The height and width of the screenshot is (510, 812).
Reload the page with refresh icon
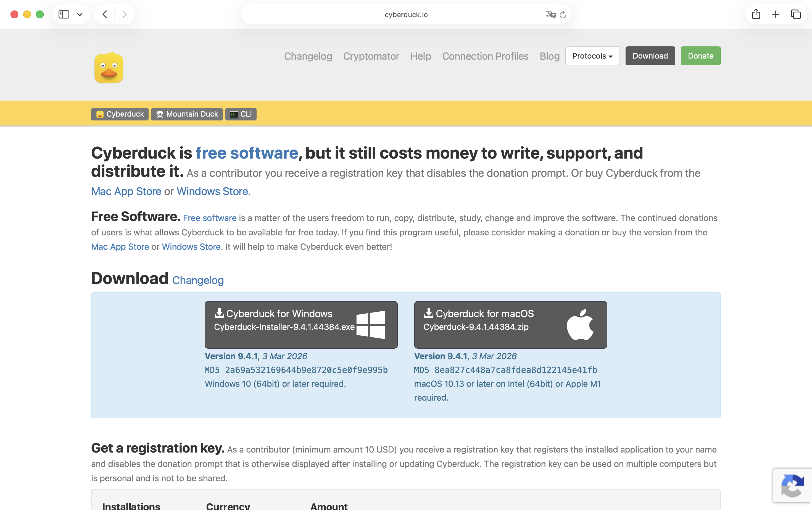click(563, 14)
